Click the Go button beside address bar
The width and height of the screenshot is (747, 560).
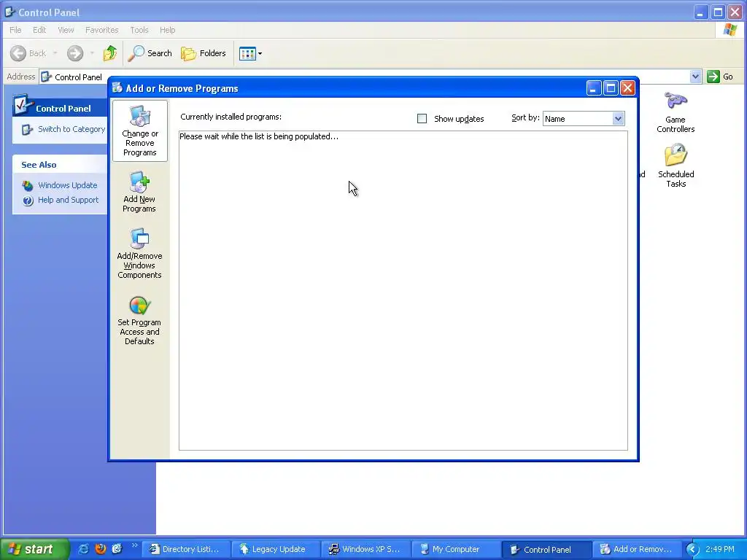tap(720, 76)
